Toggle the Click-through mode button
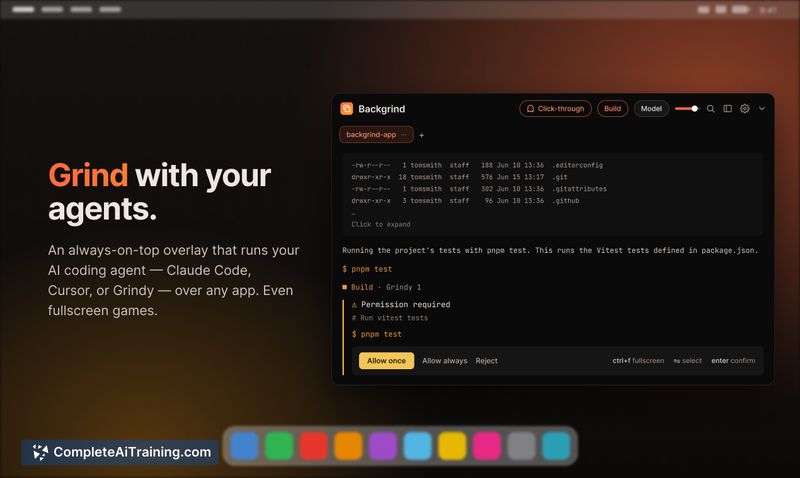 click(x=555, y=109)
